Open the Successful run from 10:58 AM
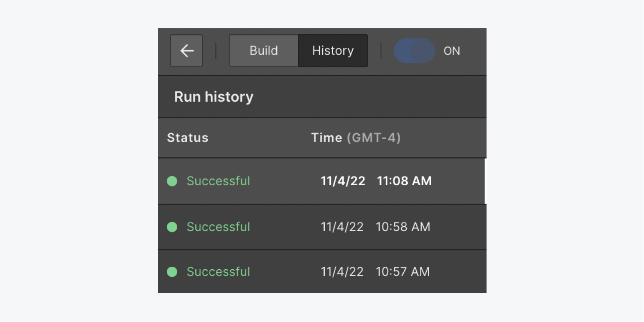The width and height of the screenshot is (644, 322). (x=218, y=227)
